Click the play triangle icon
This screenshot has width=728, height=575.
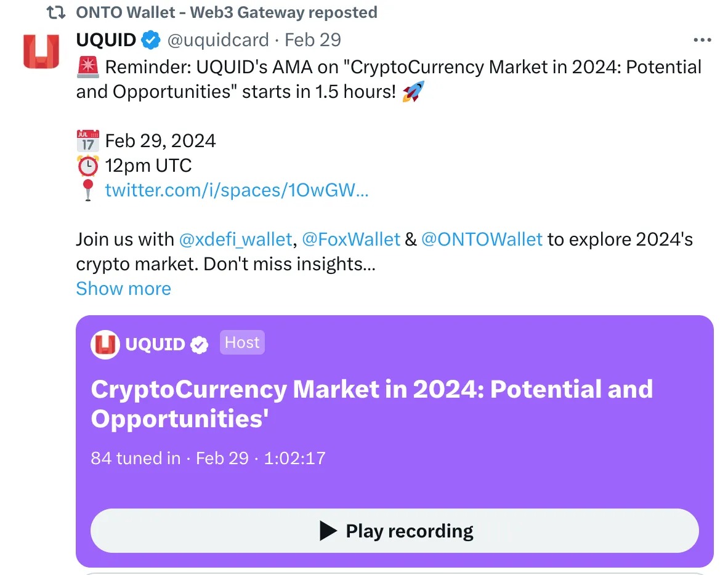(328, 531)
